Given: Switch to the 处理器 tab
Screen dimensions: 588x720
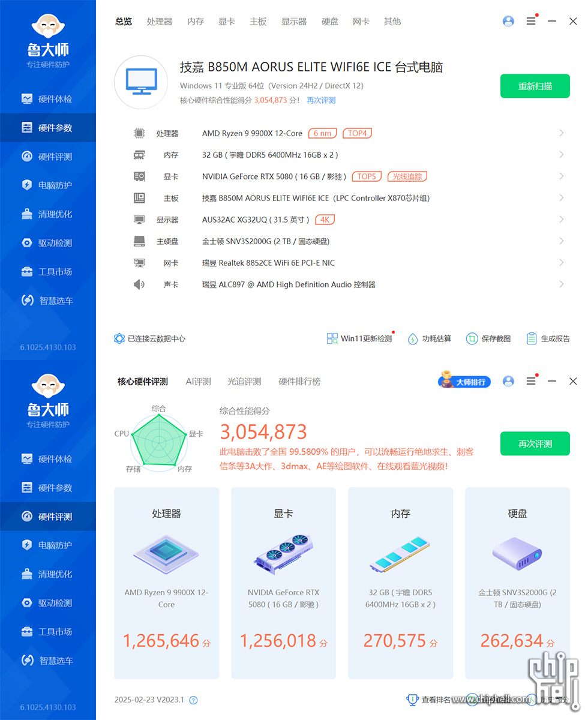Looking at the screenshot, I should click(160, 22).
